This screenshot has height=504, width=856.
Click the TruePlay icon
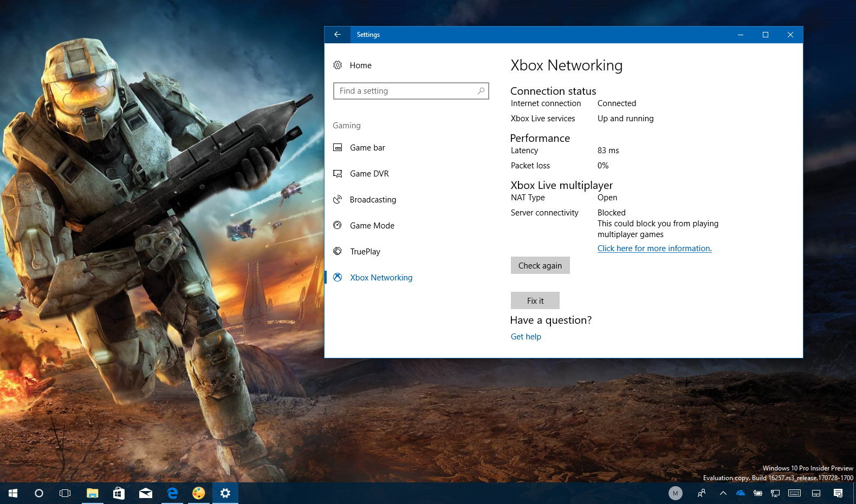(x=338, y=251)
